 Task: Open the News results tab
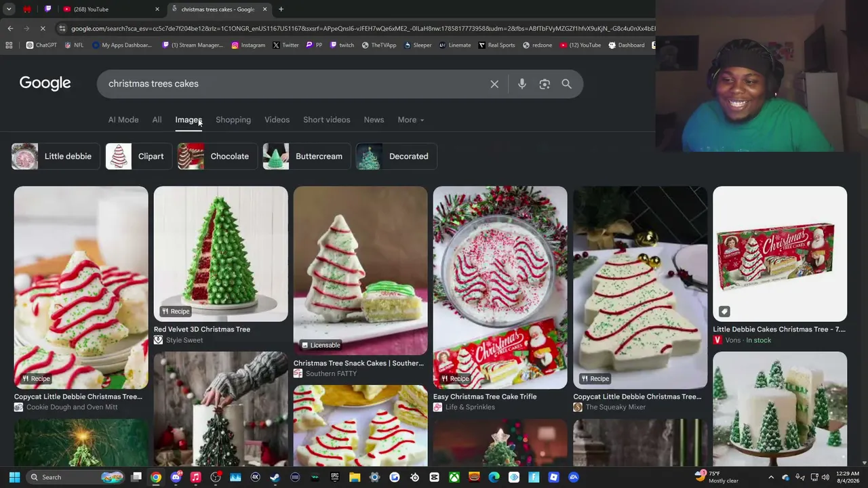click(374, 120)
